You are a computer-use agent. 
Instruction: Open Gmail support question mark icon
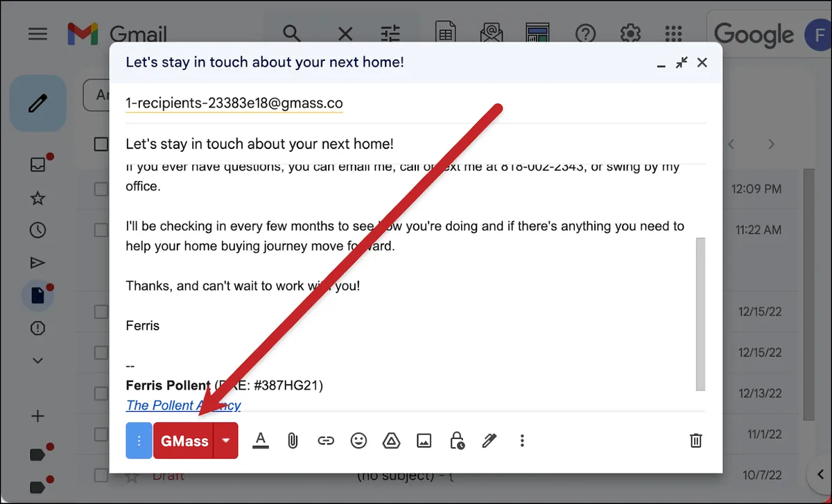pos(586,33)
